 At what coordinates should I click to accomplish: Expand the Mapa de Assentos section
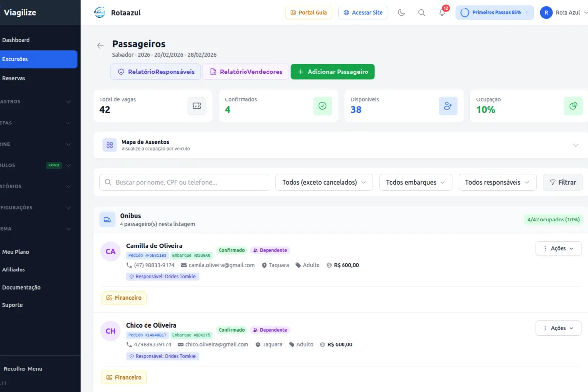pyautogui.click(x=575, y=145)
